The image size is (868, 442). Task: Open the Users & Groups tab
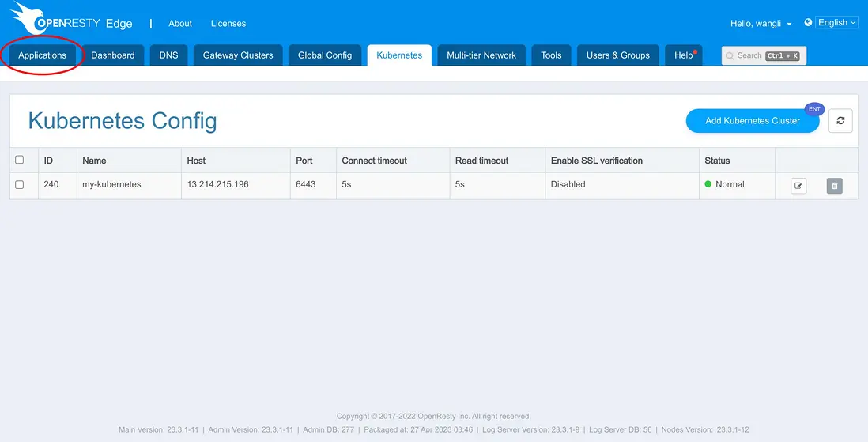pyautogui.click(x=618, y=55)
